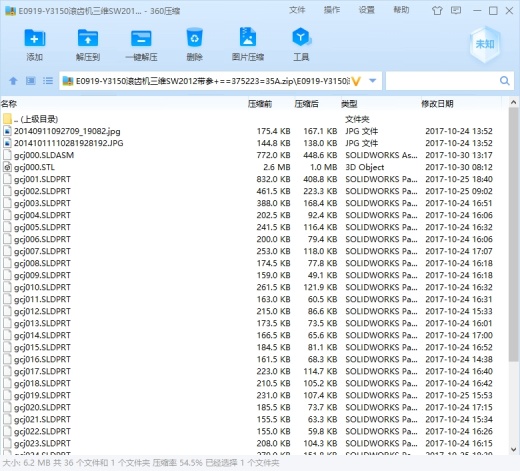Viewport: 520px width, 471px height.
Task: Open the 文件 (File) menu
Action: click(297, 10)
